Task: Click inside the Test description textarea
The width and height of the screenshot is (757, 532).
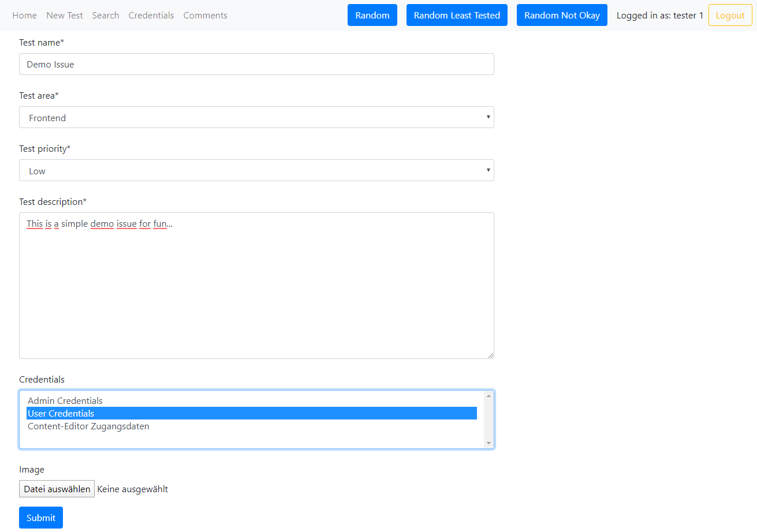Action: [x=256, y=286]
